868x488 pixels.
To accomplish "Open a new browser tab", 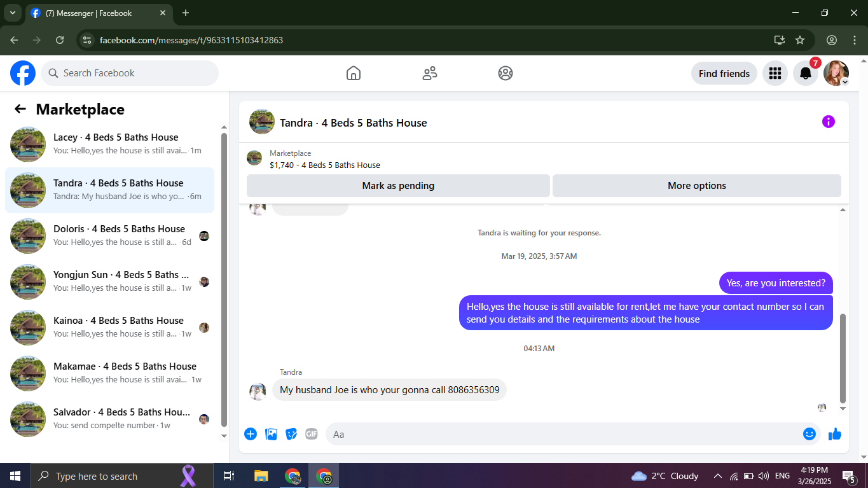I will pyautogui.click(x=186, y=13).
